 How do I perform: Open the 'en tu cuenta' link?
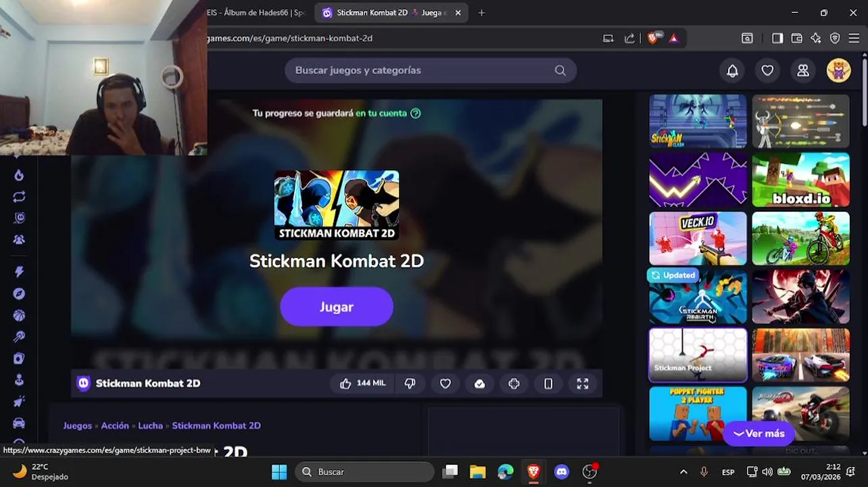coord(381,113)
